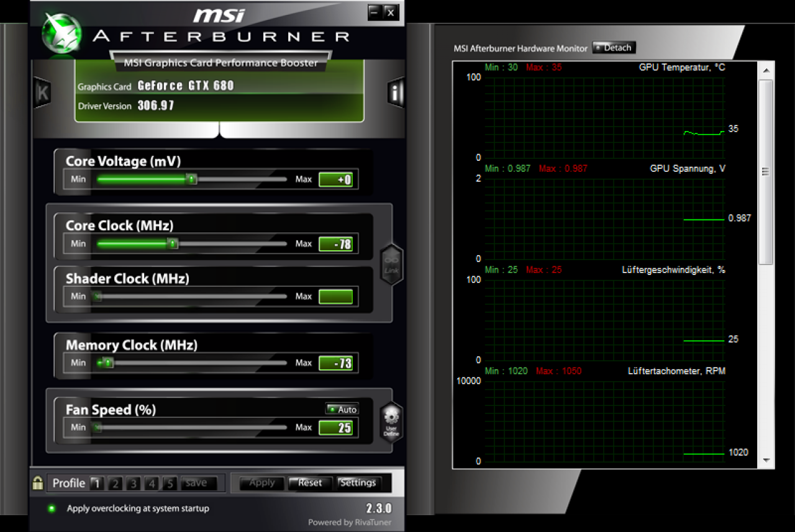Click the GPU Spannung graph title
795x532 pixels.
(x=688, y=168)
